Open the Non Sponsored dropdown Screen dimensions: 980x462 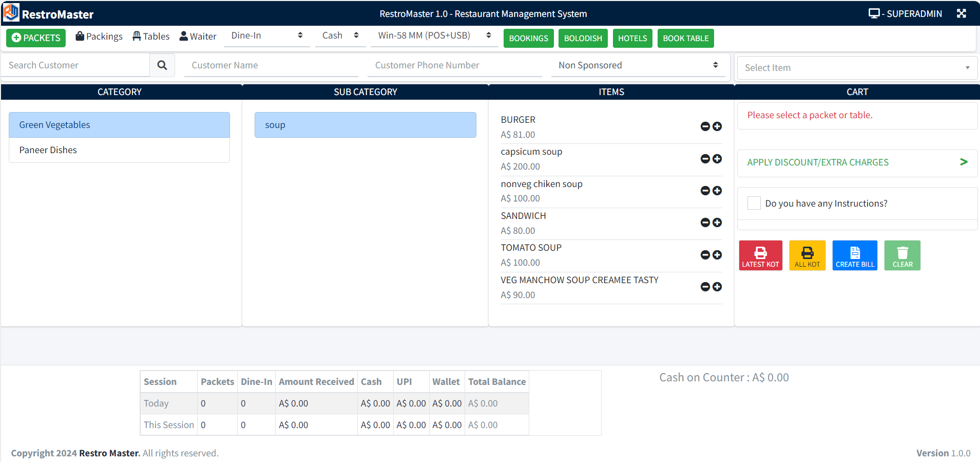click(x=638, y=65)
